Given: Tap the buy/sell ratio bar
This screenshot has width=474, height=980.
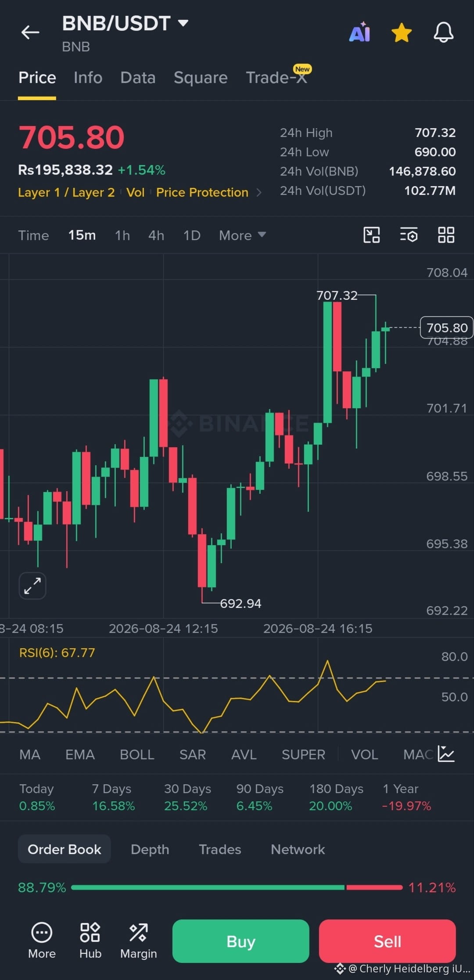Looking at the screenshot, I should tap(237, 887).
